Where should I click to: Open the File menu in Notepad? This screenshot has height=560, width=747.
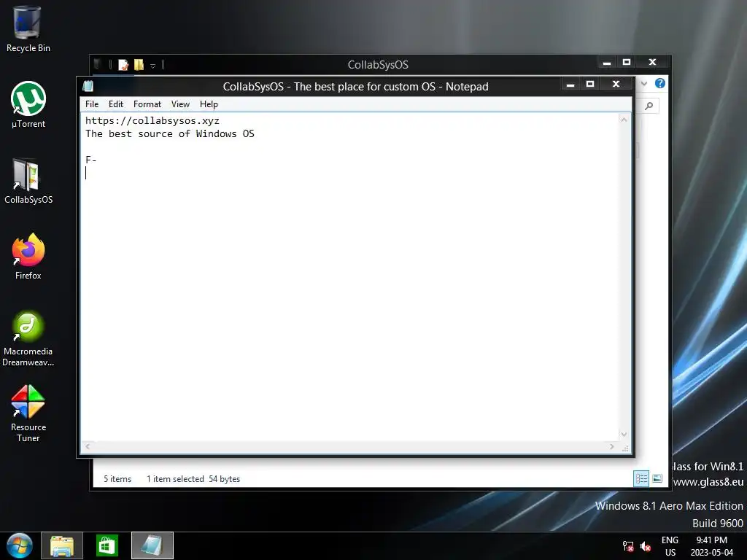(92, 104)
